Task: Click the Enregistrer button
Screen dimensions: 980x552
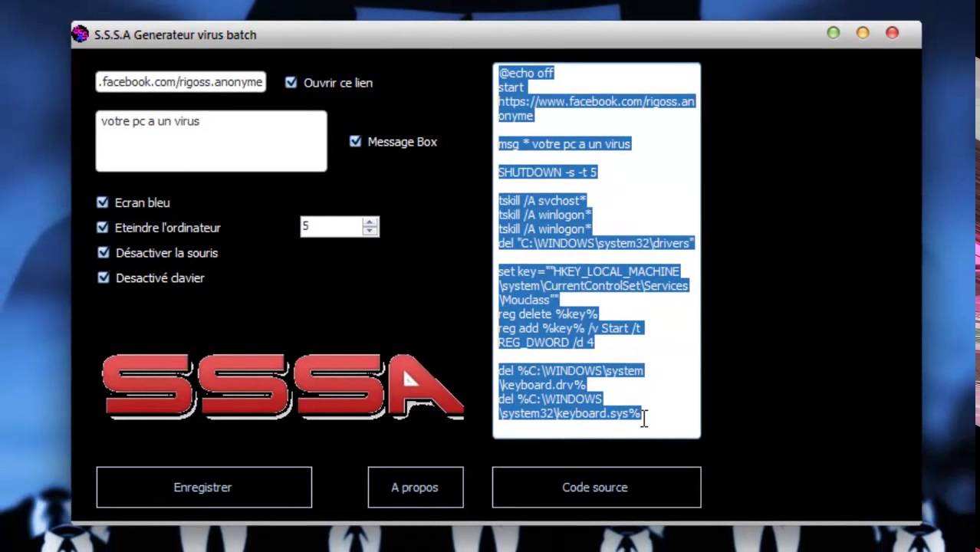Action: pos(204,487)
